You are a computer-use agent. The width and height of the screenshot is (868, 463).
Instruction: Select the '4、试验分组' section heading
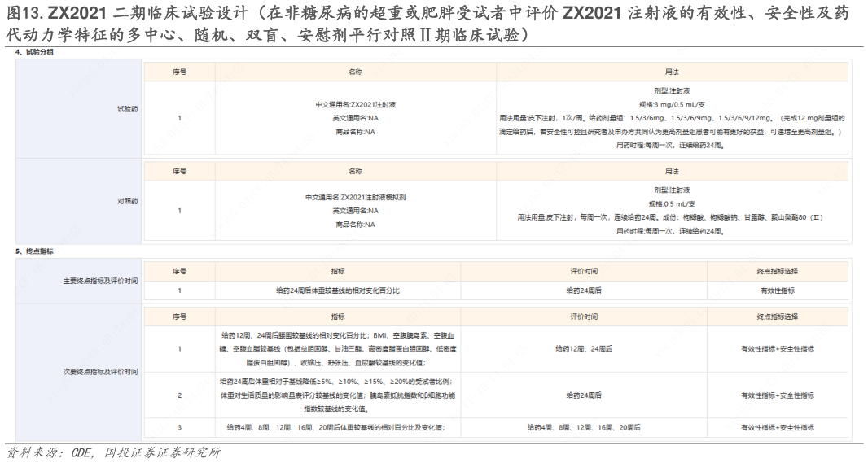tap(34, 52)
